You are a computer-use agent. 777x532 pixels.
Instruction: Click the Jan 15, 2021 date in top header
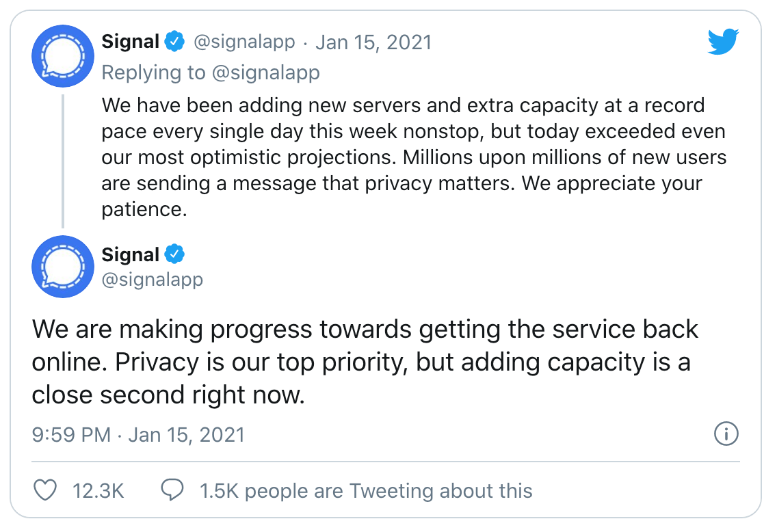point(373,42)
